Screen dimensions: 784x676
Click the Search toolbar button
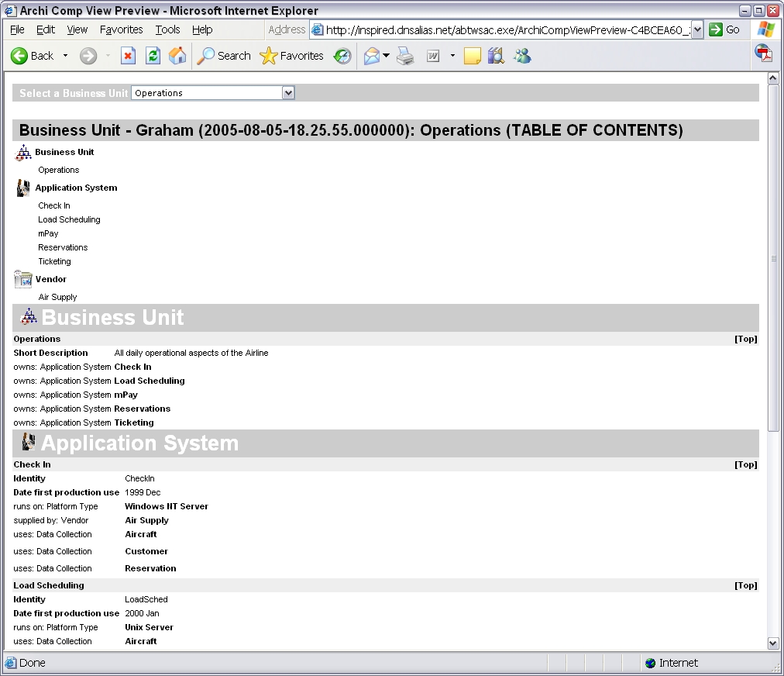(x=224, y=56)
